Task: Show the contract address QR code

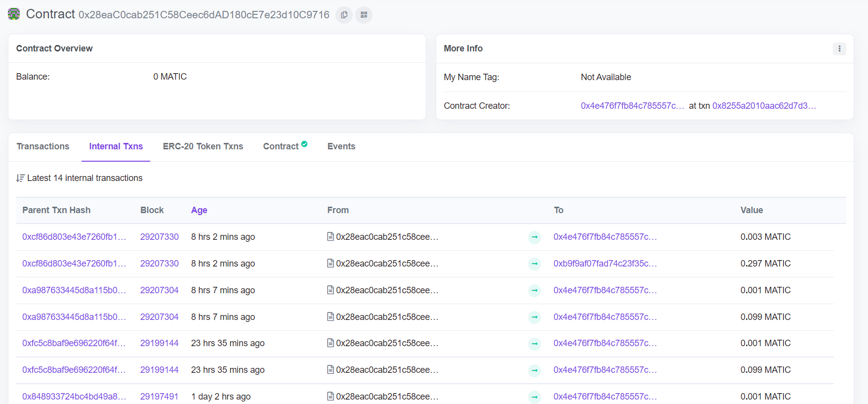Action: tap(364, 15)
